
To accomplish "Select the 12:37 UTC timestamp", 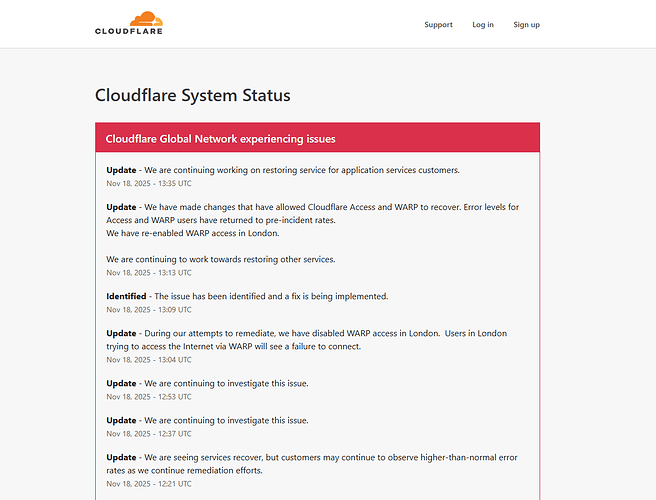I will tap(149, 434).
